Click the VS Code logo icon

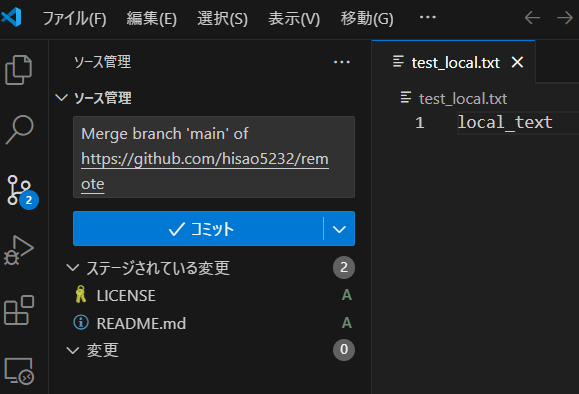12,17
